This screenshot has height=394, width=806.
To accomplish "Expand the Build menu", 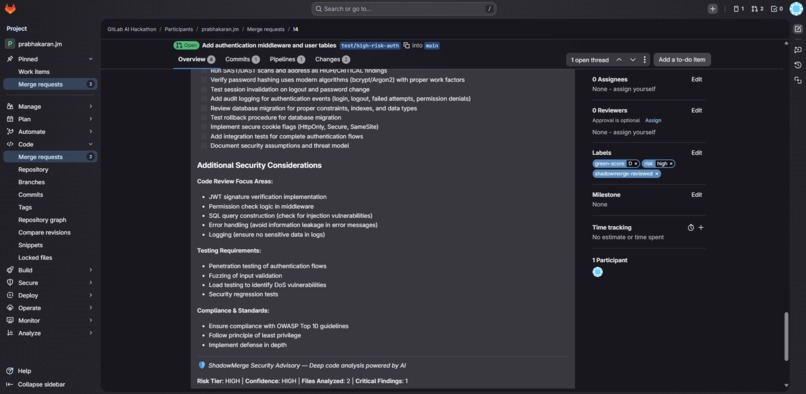I will [x=50, y=270].
